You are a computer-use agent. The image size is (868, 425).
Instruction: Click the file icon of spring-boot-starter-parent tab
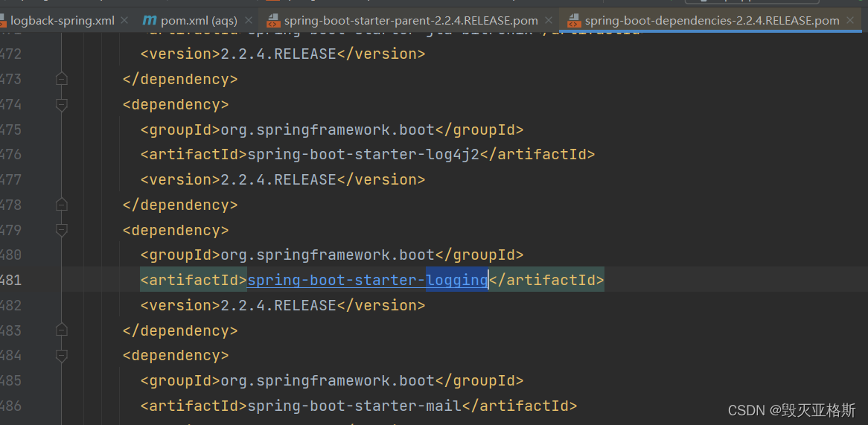(273, 21)
